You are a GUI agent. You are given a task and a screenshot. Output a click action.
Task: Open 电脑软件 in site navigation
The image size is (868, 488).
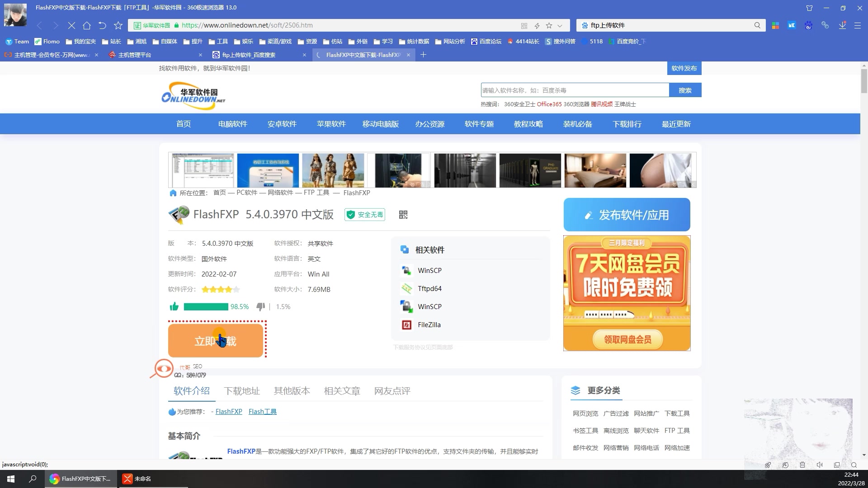tap(233, 124)
